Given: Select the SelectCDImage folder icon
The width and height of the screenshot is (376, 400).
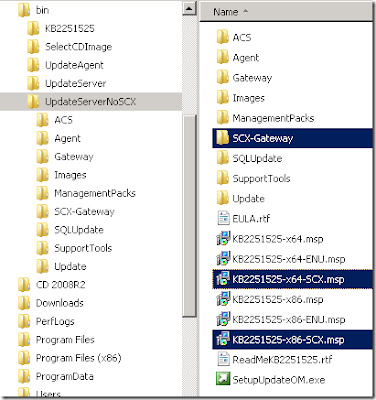Looking at the screenshot, I should (x=33, y=46).
